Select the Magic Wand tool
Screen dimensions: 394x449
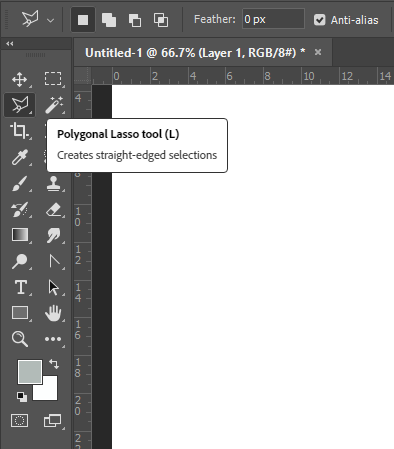[54, 105]
